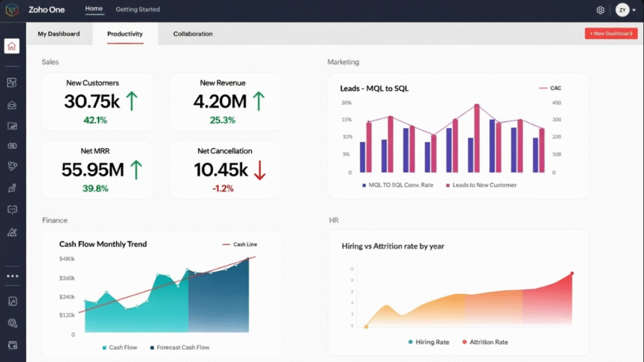This screenshot has width=644, height=362.
Task: Open the linked-circles integrations icon in sidebar
Action: coord(11,146)
